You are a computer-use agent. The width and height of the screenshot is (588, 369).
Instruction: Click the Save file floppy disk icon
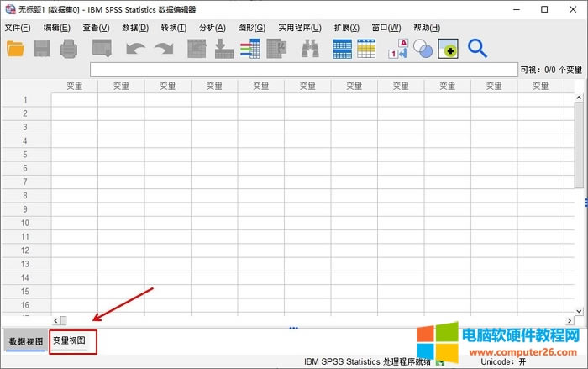[x=42, y=49]
